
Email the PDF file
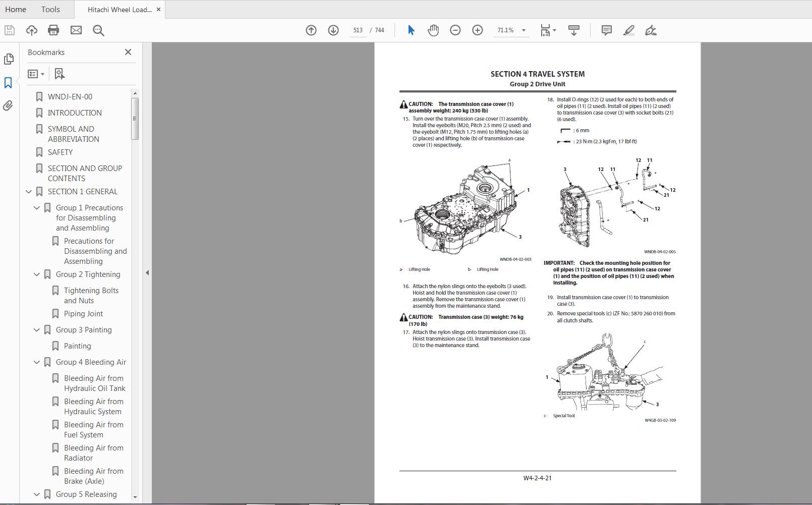click(x=76, y=30)
